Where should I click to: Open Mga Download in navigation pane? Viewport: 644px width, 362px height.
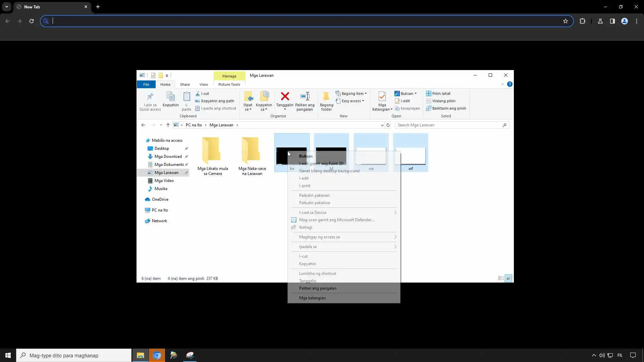pyautogui.click(x=168, y=157)
